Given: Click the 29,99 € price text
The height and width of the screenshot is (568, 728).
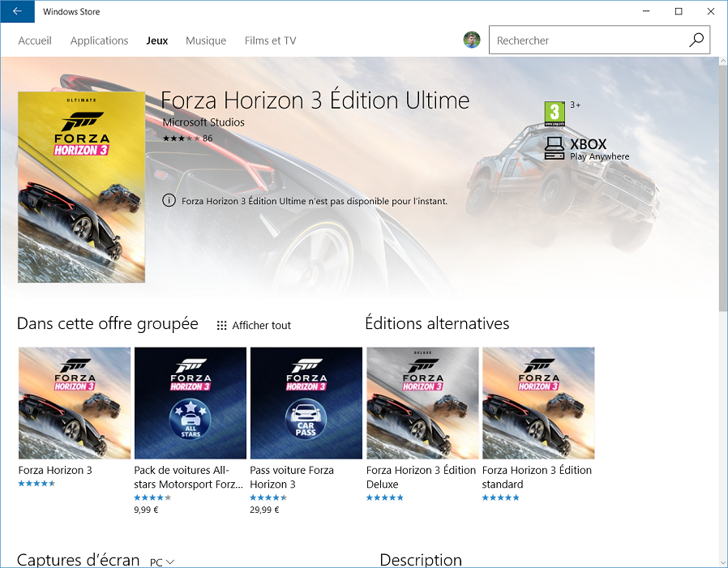Looking at the screenshot, I should click(264, 510).
